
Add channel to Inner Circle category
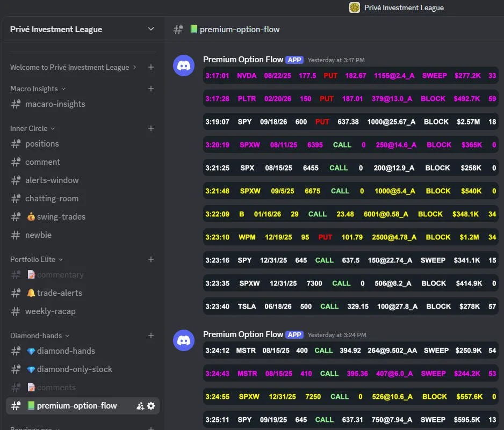coord(151,128)
